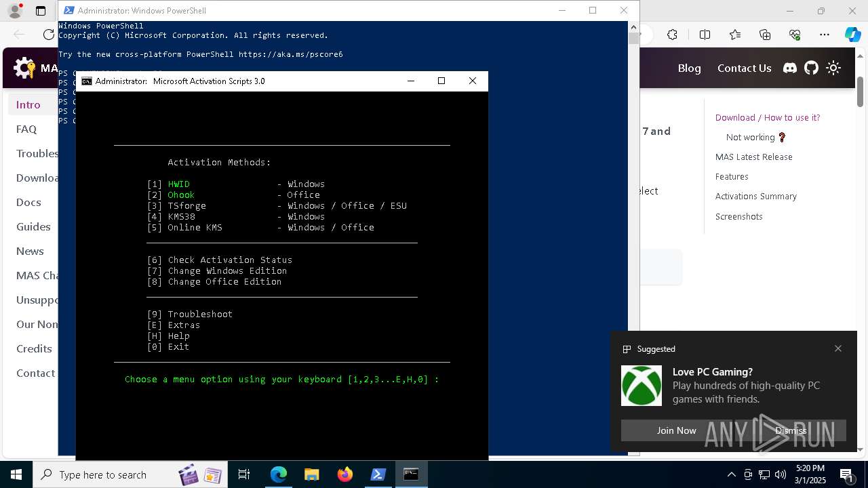Select Intro in site sidebar
Image resolution: width=868 pixels, height=488 pixels.
(x=28, y=104)
